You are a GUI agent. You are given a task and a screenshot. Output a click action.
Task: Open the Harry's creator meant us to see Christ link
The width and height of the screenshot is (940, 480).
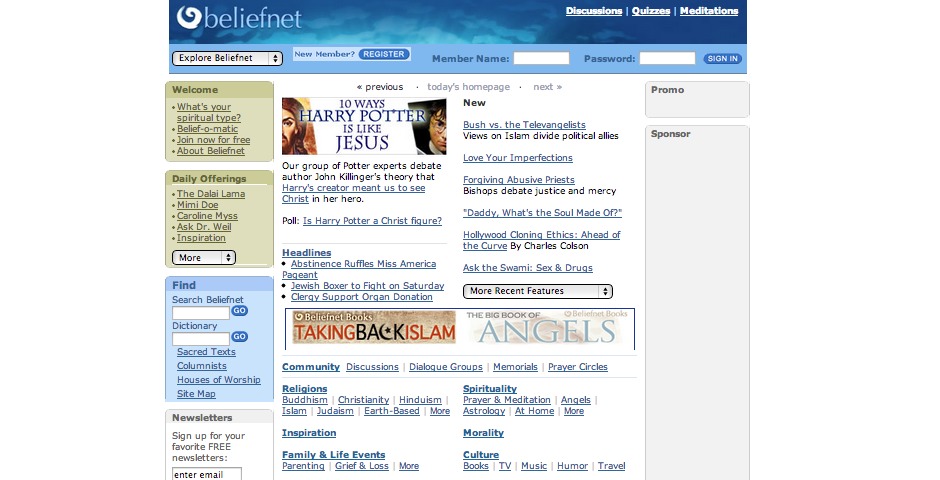tap(354, 193)
